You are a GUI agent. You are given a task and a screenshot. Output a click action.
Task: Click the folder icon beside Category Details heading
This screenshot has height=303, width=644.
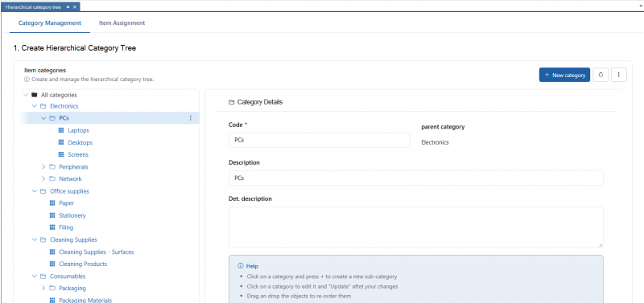pos(231,102)
